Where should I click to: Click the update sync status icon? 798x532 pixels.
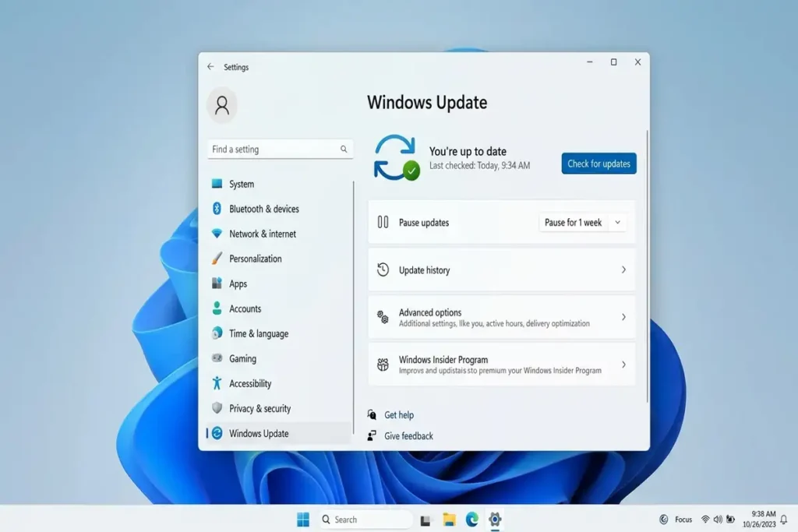pos(397,157)
